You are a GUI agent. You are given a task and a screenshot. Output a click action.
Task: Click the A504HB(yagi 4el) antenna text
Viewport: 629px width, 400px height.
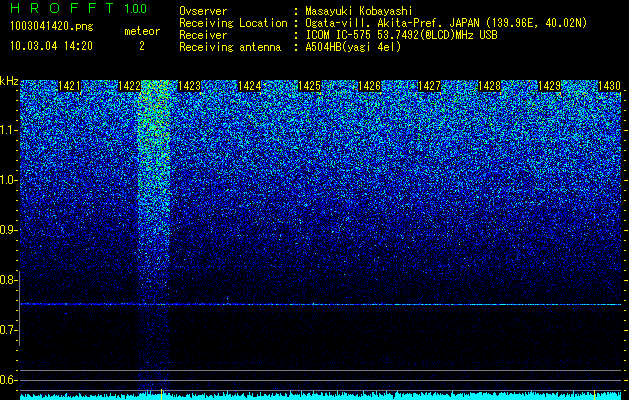coord(353,47)
